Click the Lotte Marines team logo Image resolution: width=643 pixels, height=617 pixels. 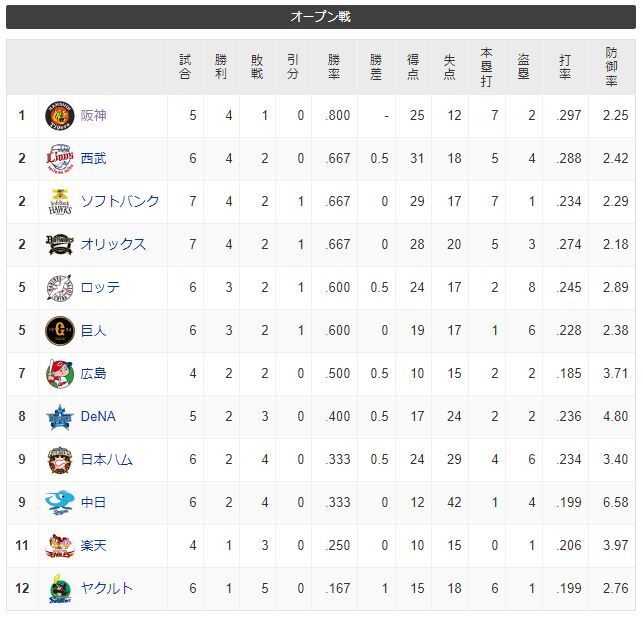click(x=60, y=288)
